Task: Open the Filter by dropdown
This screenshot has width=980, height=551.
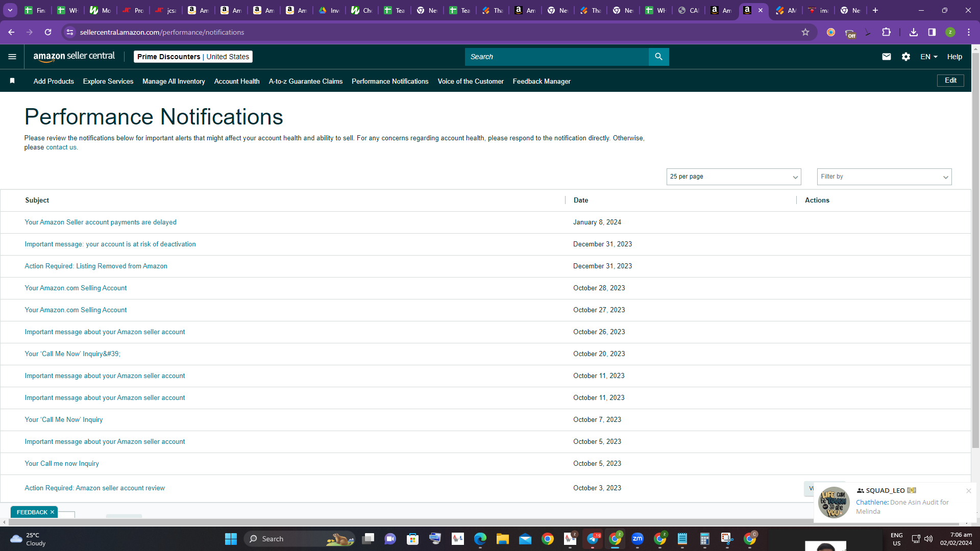Action: (x=884, y=177)
